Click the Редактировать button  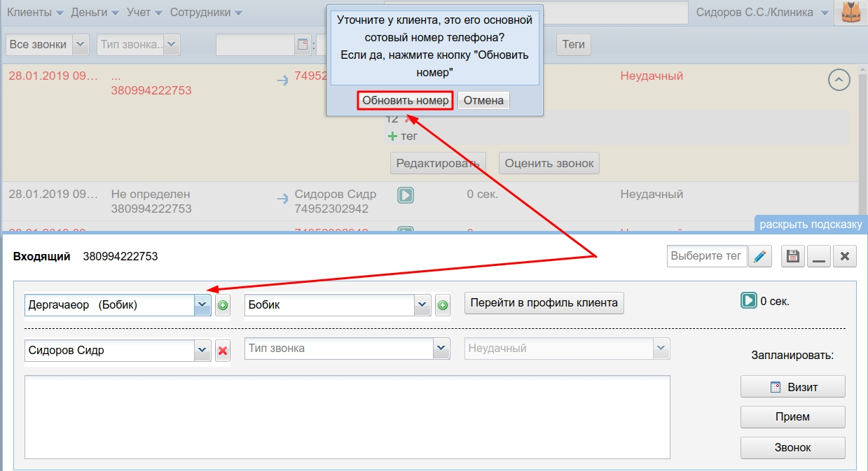pyautogui.click(x=438, y=164)
